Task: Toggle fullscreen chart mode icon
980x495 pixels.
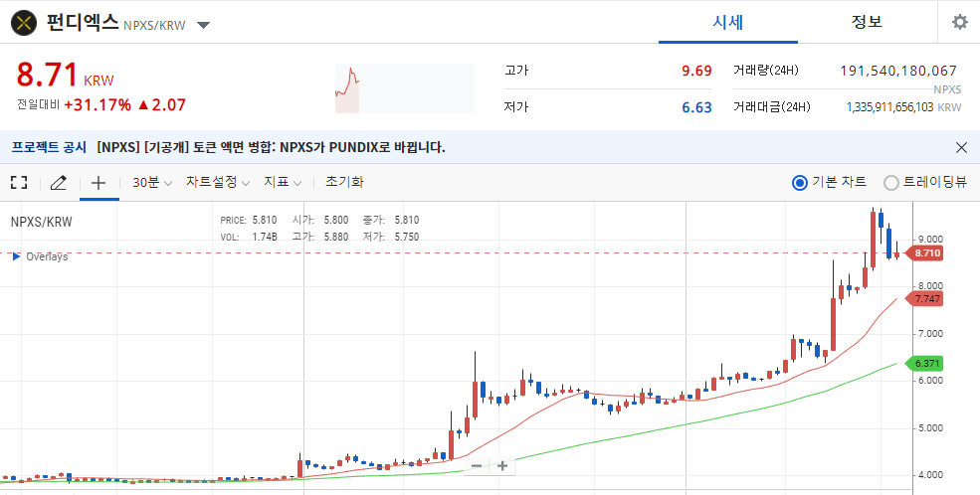Action: pyautogui.click(x=19, y=182)
